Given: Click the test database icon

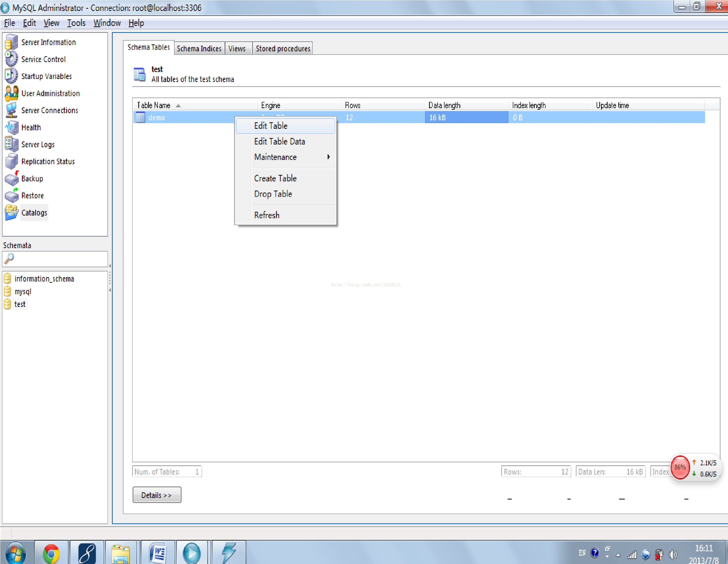Looking at the screenshot, I should (x=7, y=304).
